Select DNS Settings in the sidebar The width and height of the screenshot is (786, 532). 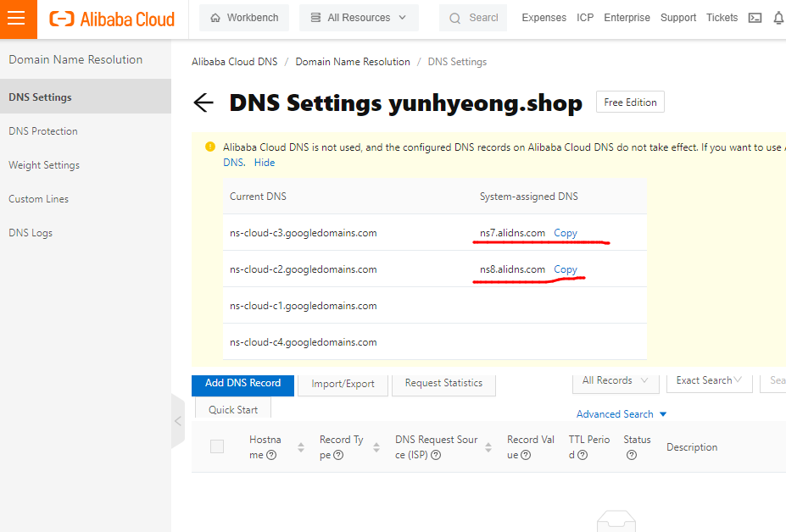(86, 97)
